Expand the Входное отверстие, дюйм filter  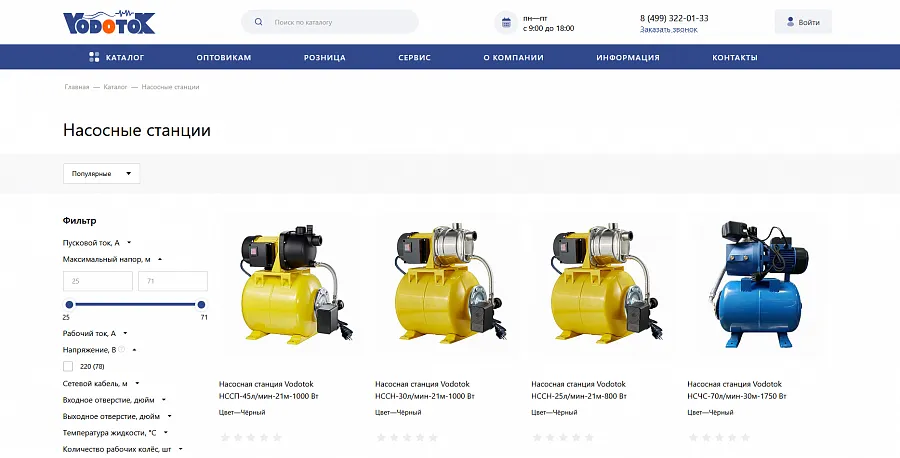(114, 400)
